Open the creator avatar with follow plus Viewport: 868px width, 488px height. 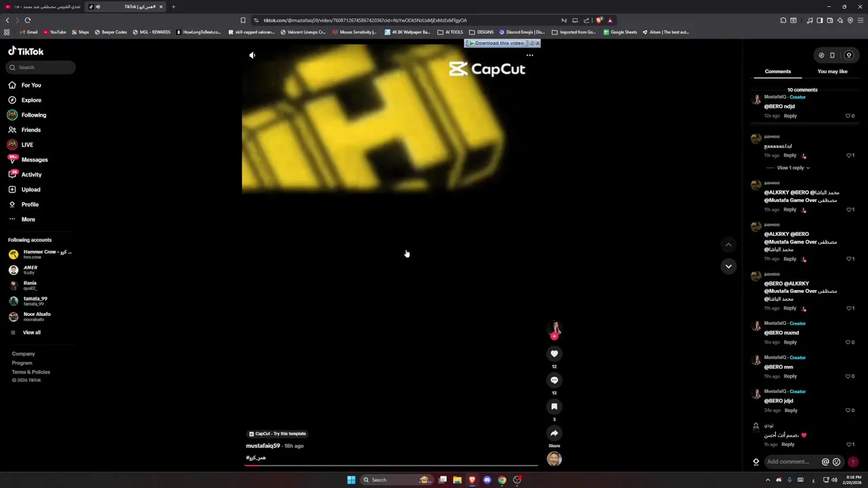point(555,330)
